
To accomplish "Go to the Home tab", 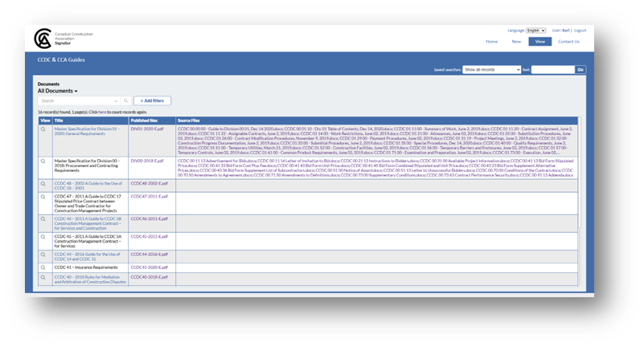I will pos(491,41).
